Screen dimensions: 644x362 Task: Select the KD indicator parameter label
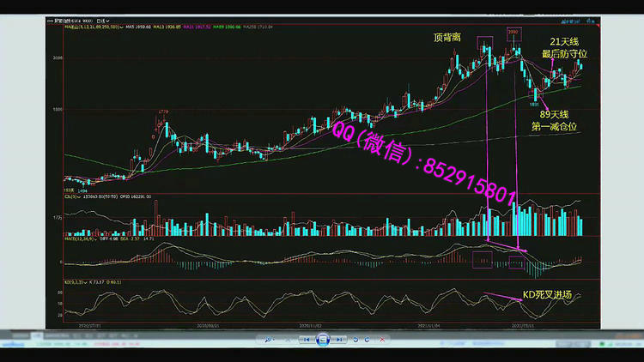click(73, 281)
